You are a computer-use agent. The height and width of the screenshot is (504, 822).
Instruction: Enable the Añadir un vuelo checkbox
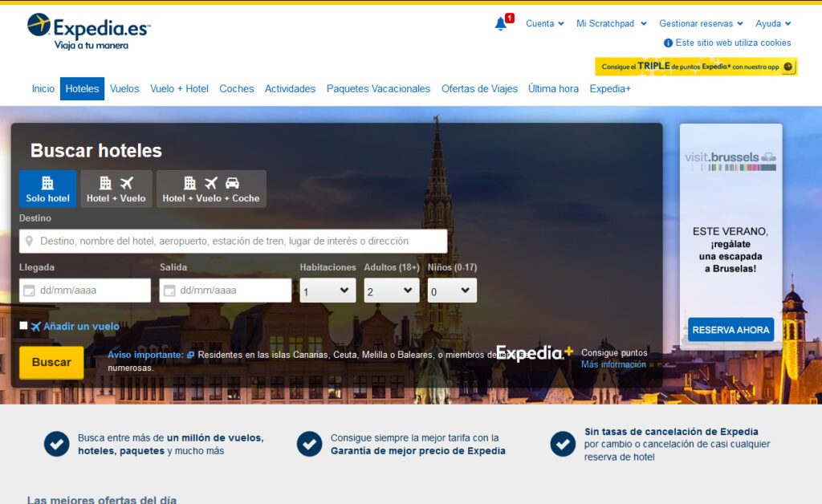click(23, 325)
